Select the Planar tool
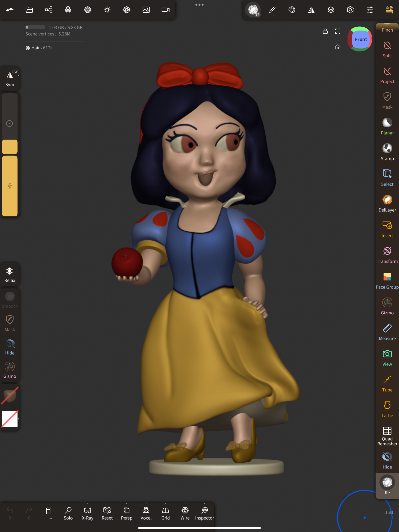Image resolution: width=399 pixels, height=532 pixels. [x=387, y=127]
